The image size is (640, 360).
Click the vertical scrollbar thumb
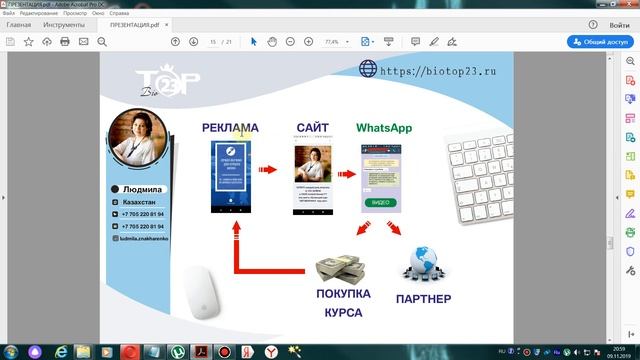click(x=610, y=242)
